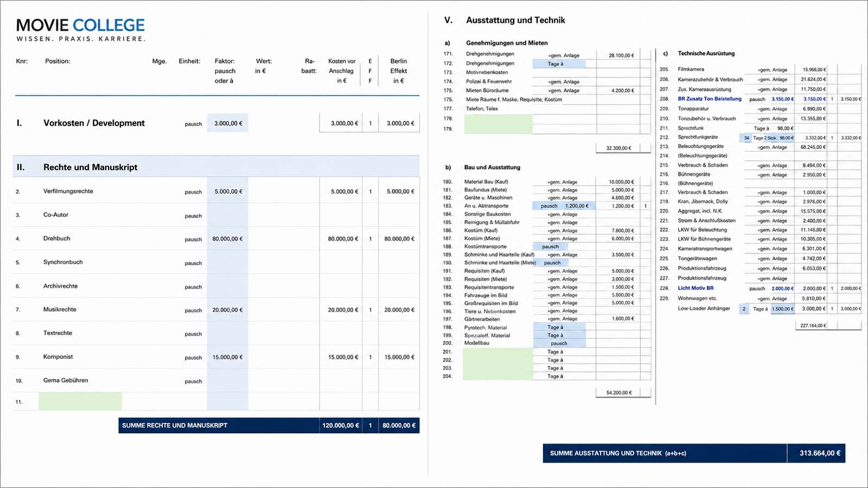Click the 'Drehbuch' row label
This screenshot has height=488, width=868.
coord(56,239)
